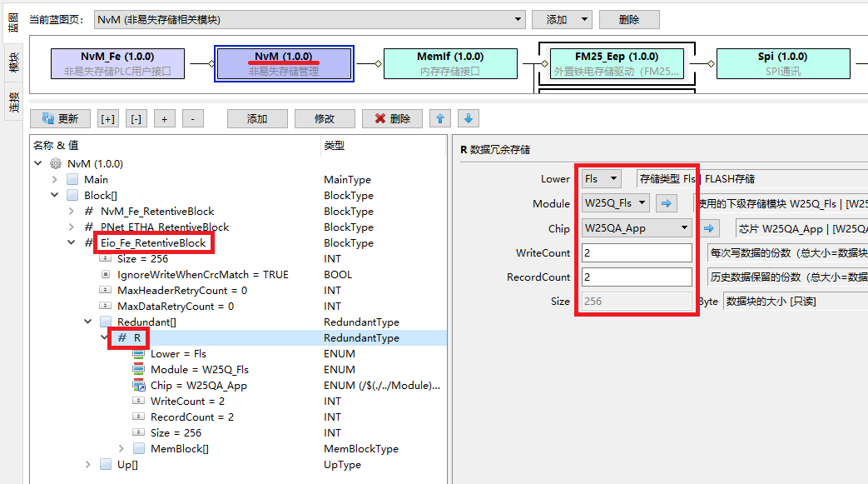Move item down with blue down arrow
The height and width of the screenshot is (484, 868).
[469, 119]
